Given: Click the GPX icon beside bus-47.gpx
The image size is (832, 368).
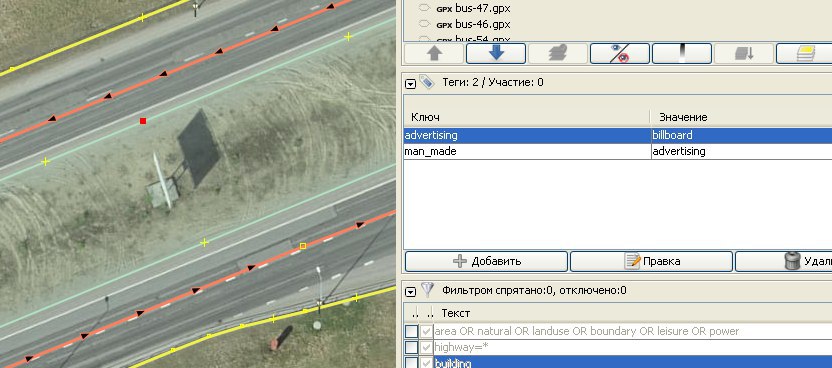Looking at the screenshot, I should coord(444,9).
